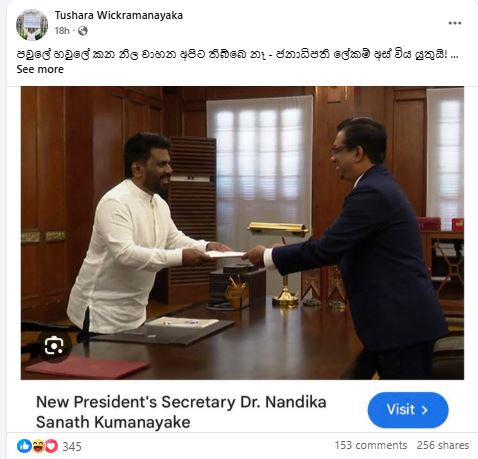View who reacted via the 345 count
This screenshot has height=459, width=478.
(x=72, y=446)
